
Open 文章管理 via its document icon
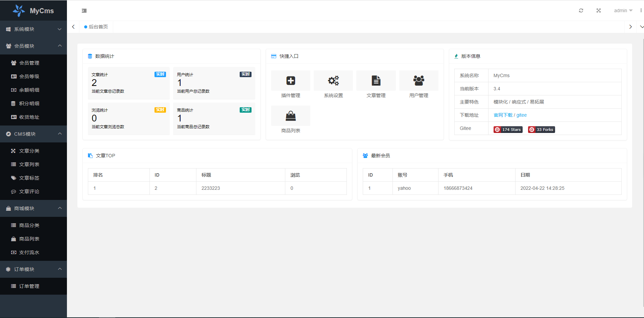click(376, 81)
